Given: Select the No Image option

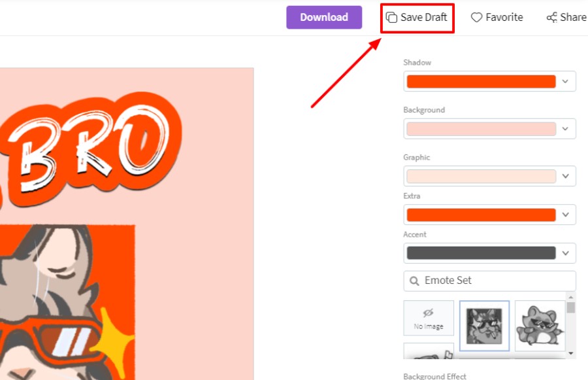Looking at the screenshot, I should click(x=429, y=318).
